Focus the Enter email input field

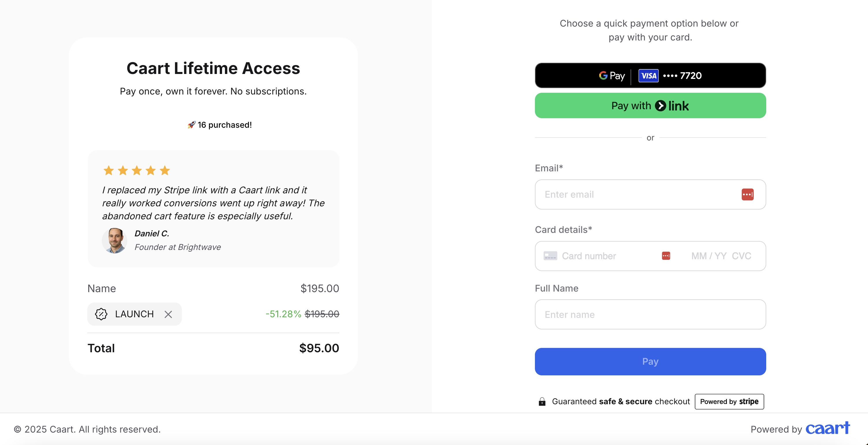coord(650,194)
